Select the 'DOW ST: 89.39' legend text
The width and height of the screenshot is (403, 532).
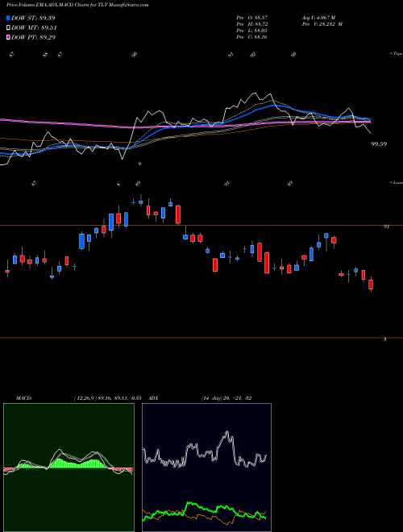[x=33, y=18]
